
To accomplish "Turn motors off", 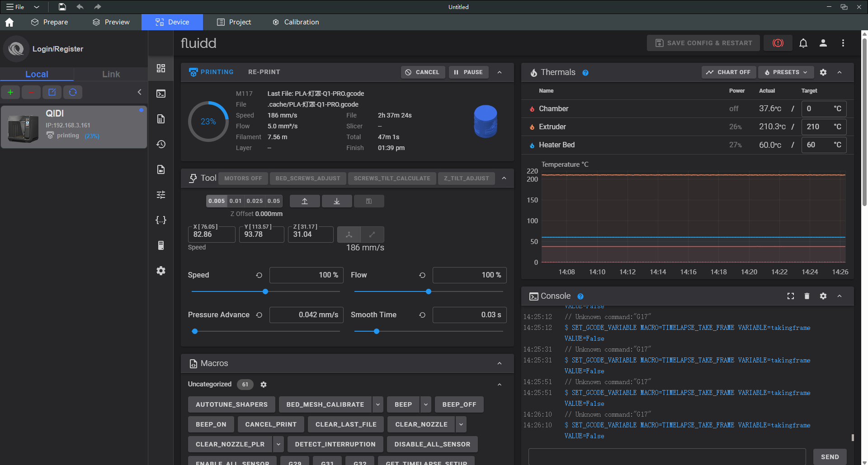I will point(243,178).
